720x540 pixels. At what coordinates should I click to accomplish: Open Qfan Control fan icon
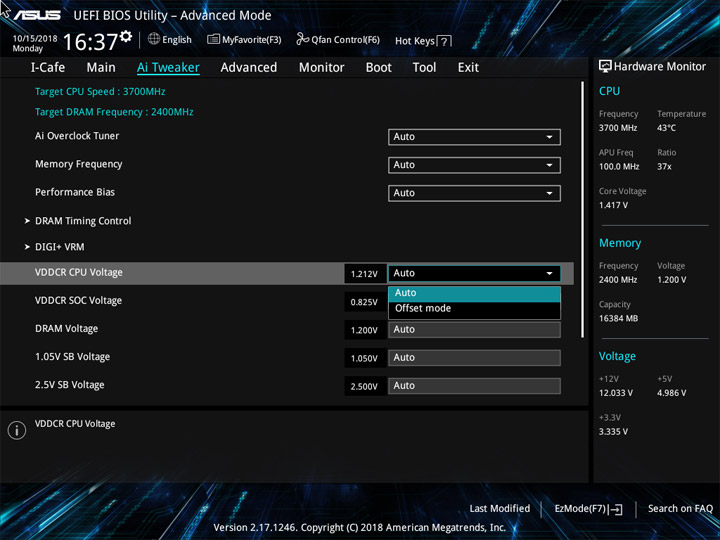[x=302, y=39]
